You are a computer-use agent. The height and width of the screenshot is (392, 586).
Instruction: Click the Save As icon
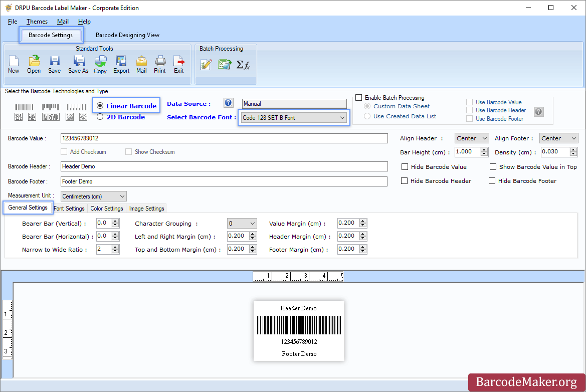click(78, 64)
